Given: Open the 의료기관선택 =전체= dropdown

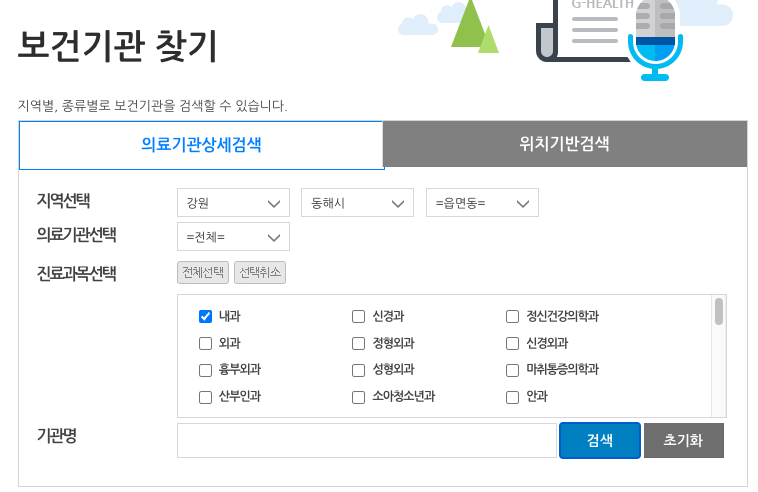Looking at the screenshot, I should [x=233, y=236].
